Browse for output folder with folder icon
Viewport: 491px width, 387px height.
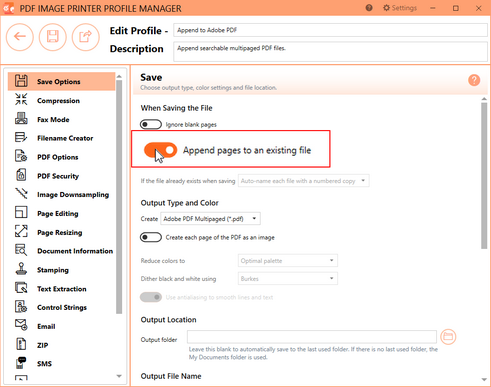pos(448,337)
